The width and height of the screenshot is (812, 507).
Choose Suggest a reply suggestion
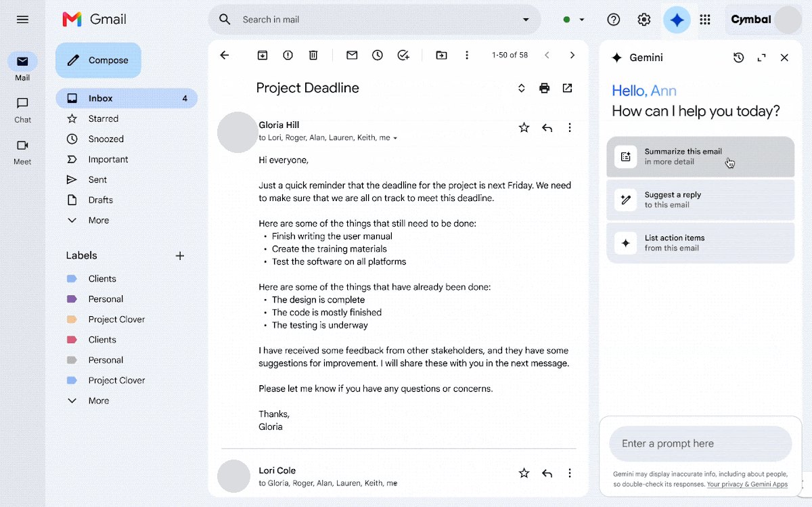700,200
